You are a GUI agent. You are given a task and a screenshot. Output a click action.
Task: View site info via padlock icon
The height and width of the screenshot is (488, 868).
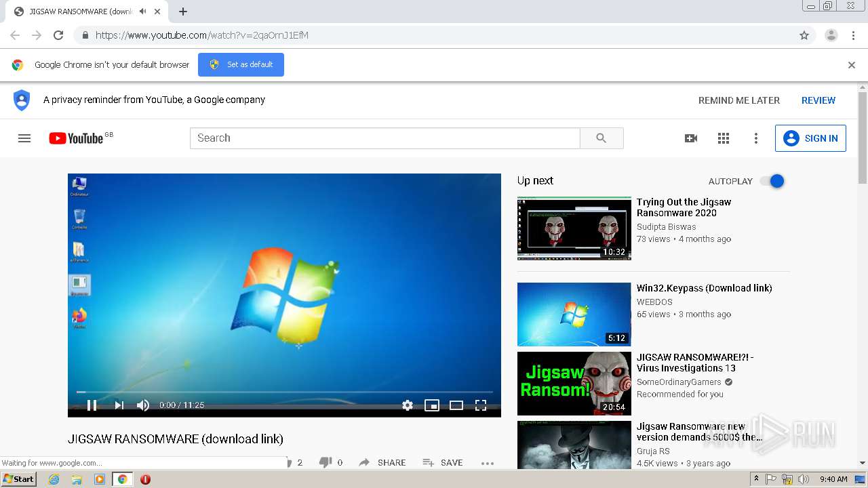point(85,35)
